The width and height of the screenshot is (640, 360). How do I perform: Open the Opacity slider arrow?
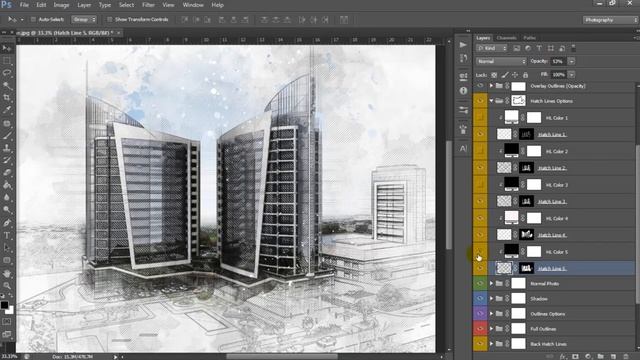[571, 61]
